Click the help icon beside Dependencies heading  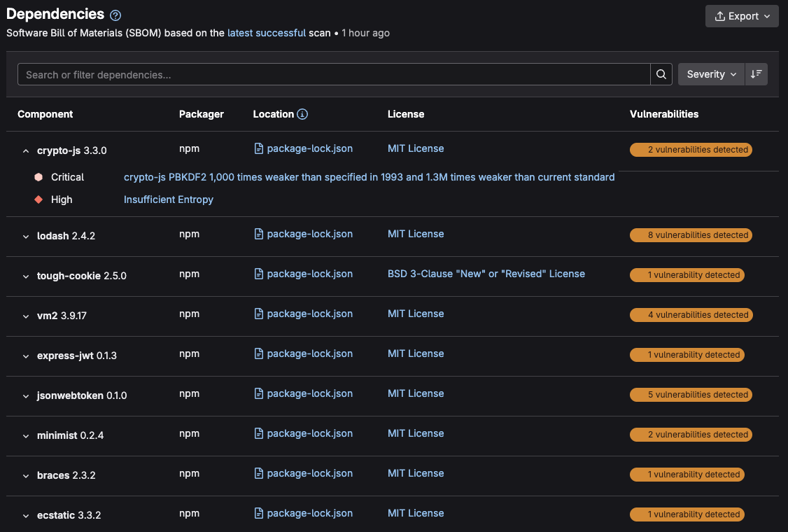(116, 15)
